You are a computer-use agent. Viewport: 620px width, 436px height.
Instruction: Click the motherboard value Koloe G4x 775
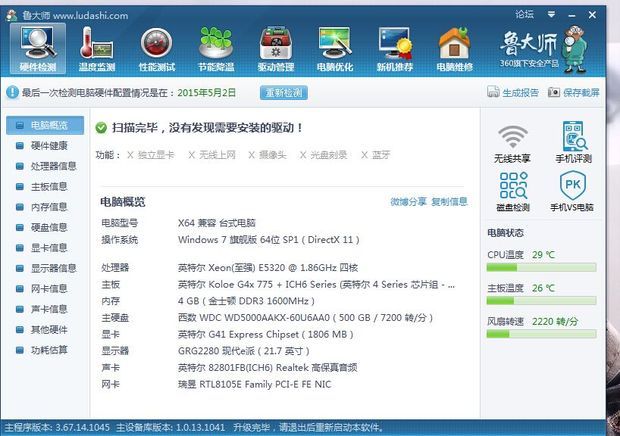point(316,285)
